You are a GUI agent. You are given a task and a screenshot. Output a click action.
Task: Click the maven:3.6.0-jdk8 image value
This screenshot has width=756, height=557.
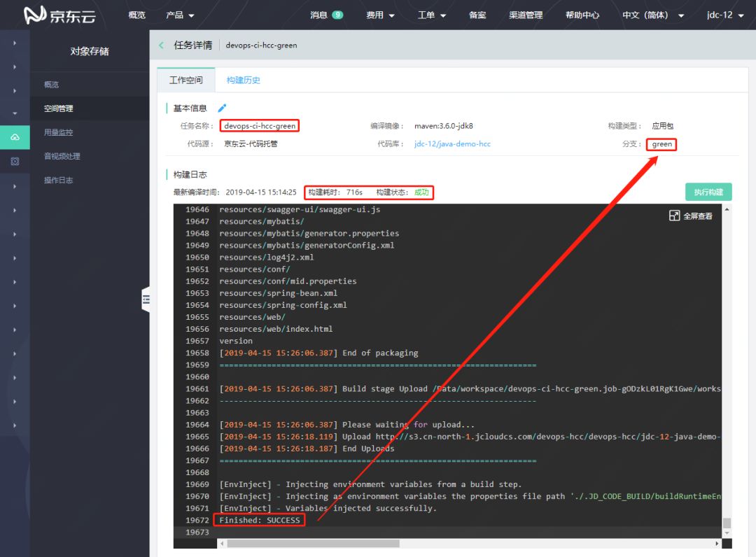pos(444,126)
